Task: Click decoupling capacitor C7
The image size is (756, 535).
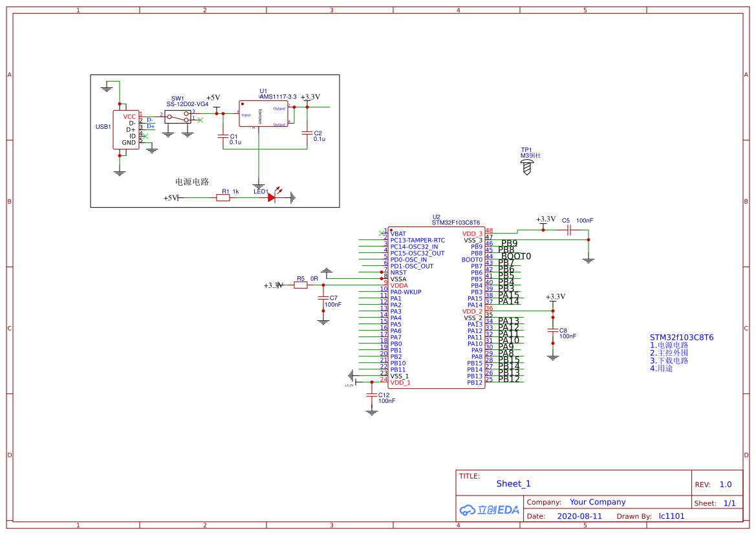Action: pos(323,296)
